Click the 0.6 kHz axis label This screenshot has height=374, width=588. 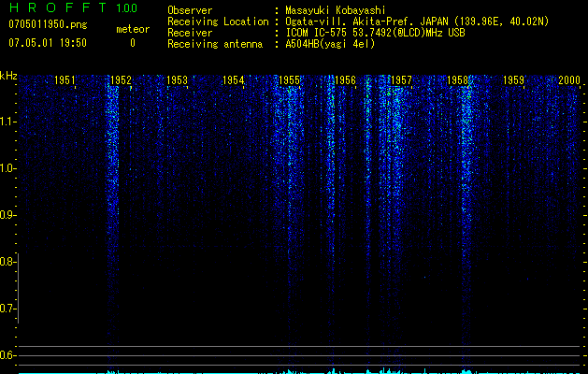pos(7,355)
